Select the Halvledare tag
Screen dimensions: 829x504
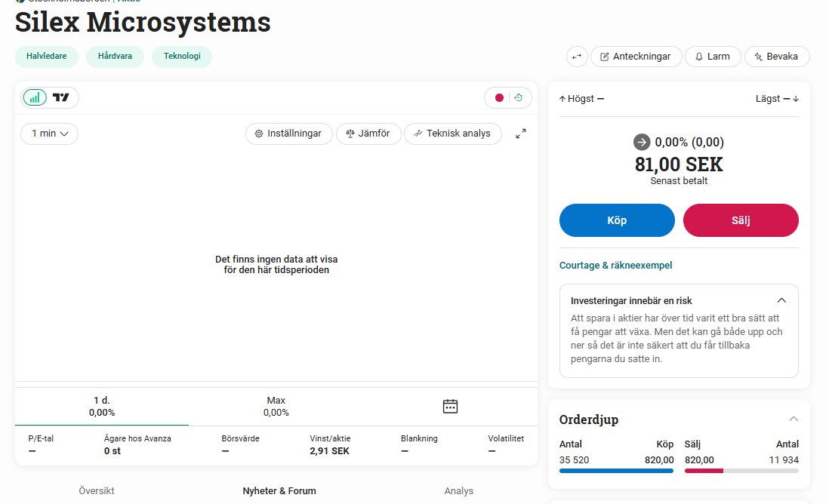click(x=47, y=57)
